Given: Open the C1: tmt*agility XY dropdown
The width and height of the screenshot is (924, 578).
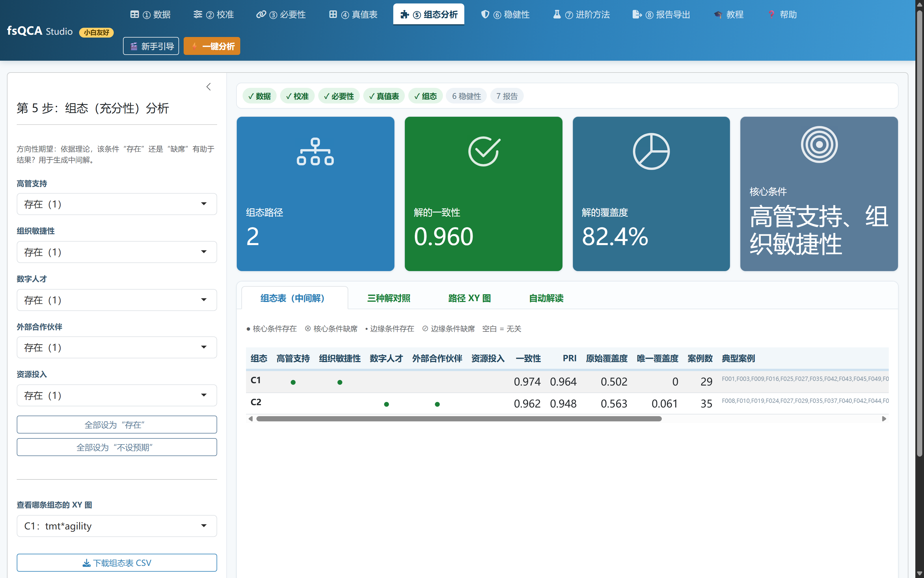Looking at the screenshot, I should tap(117, 526).
